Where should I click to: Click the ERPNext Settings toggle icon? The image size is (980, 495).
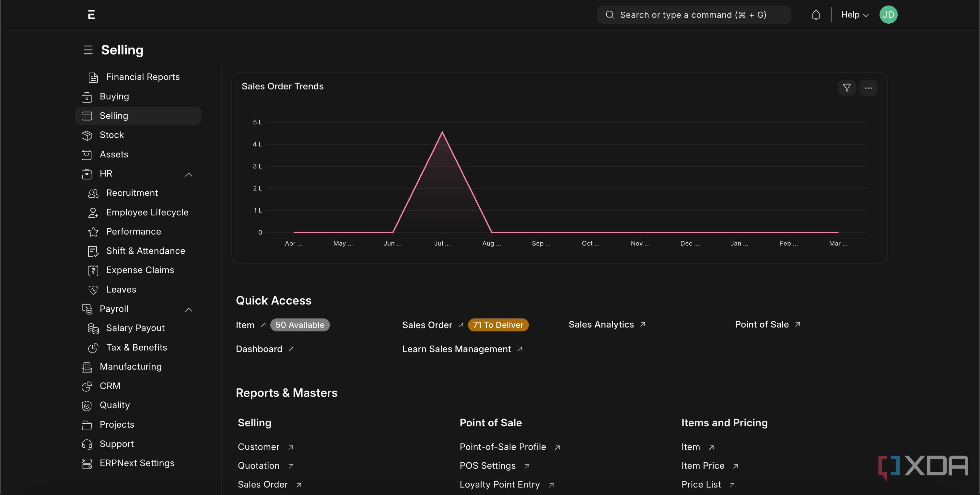pyautogui.click(x=87, y=464)
